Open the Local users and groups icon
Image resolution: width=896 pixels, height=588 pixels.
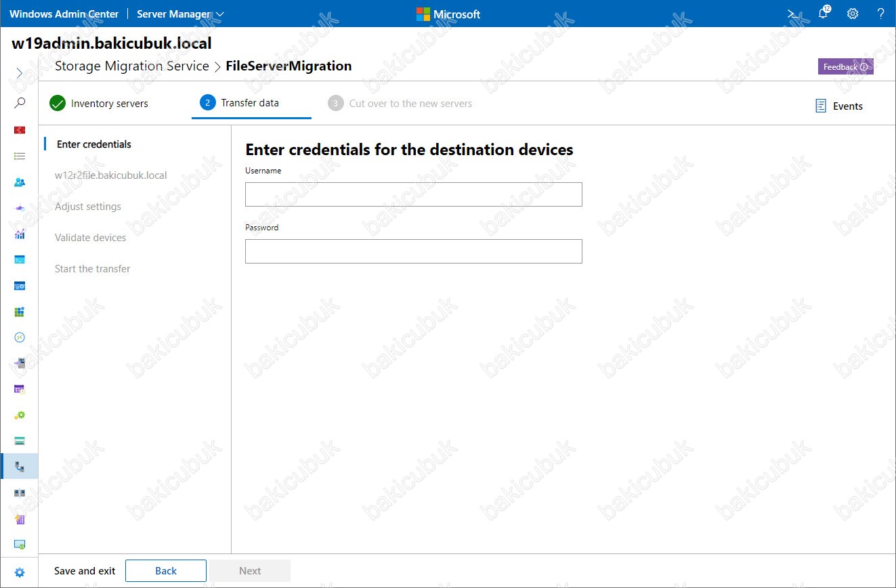[20, 182]
